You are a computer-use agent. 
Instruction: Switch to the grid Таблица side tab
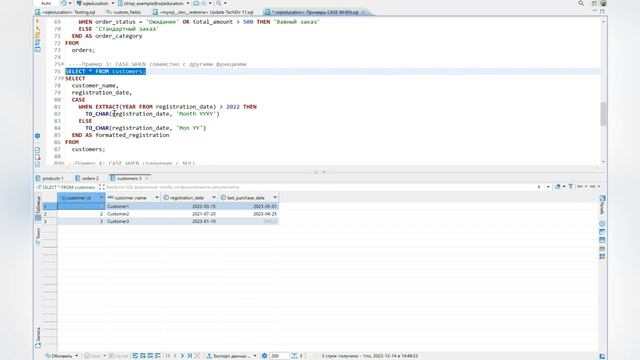point(38,208)
